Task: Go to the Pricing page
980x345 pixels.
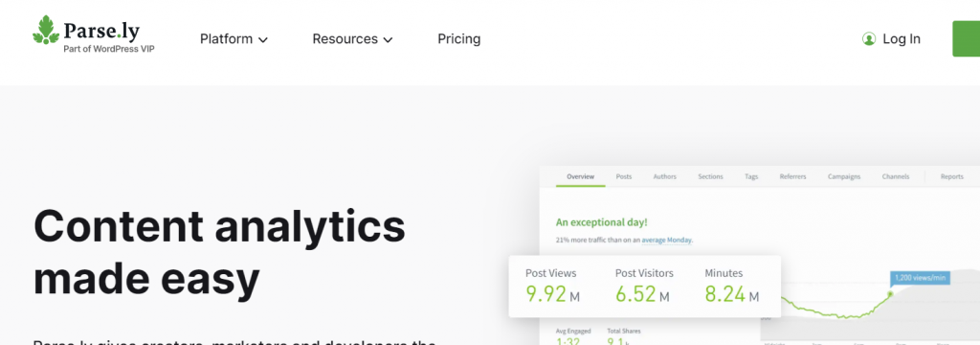Action: 458,39
